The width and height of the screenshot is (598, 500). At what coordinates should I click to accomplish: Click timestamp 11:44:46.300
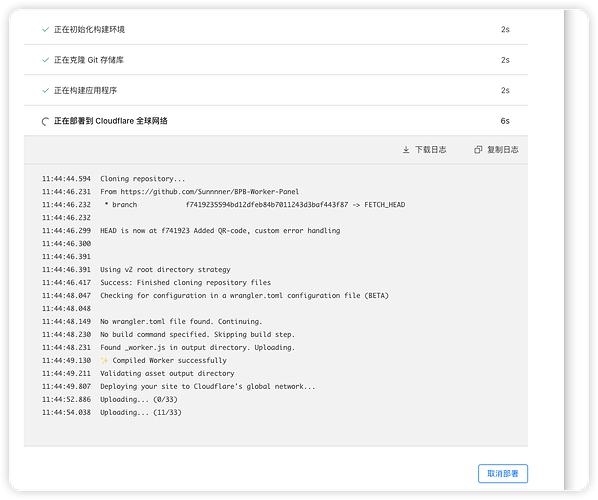tap(66, 243)
